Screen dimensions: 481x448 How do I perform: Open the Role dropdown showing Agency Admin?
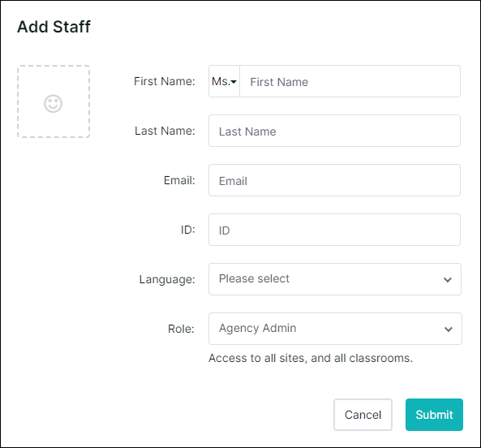(x=335, y=329)
